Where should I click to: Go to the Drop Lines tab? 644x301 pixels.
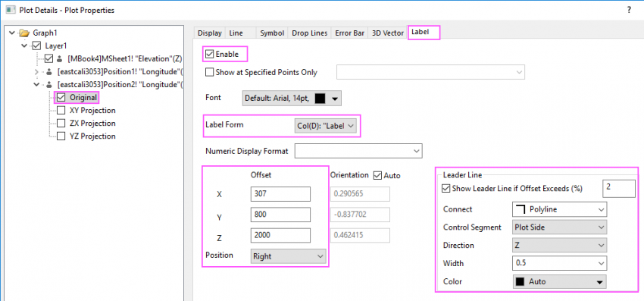(310, 33)
